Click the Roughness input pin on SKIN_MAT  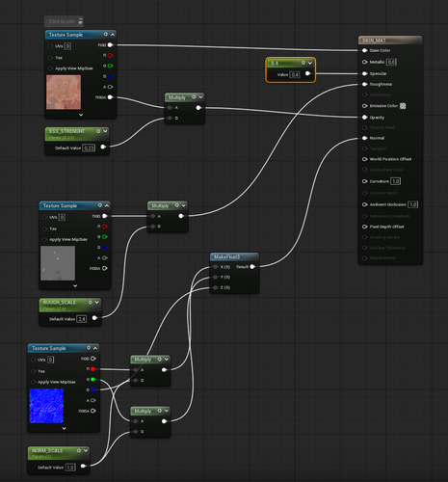point(364,84)
